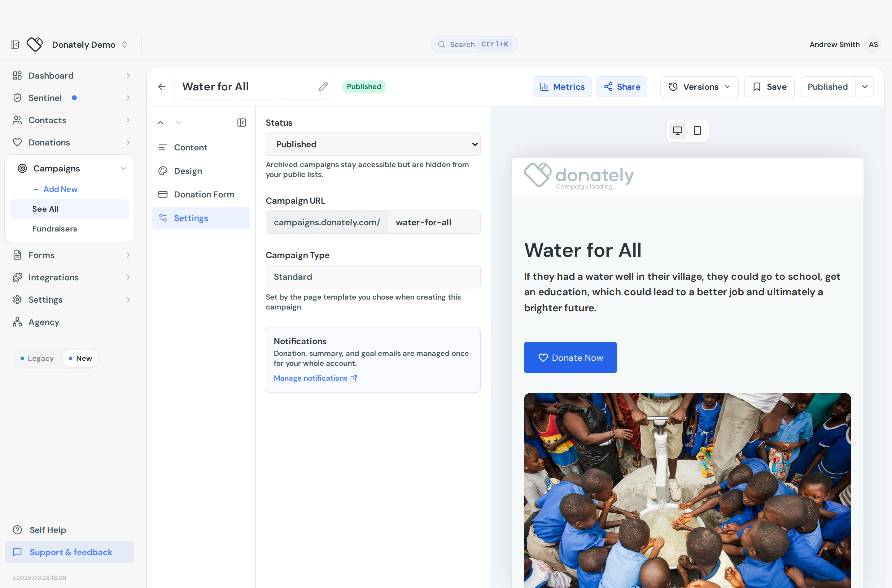Go to previous section with up chevron
The height and width of the screenshot is (588, 892).
tap(160, 123)
